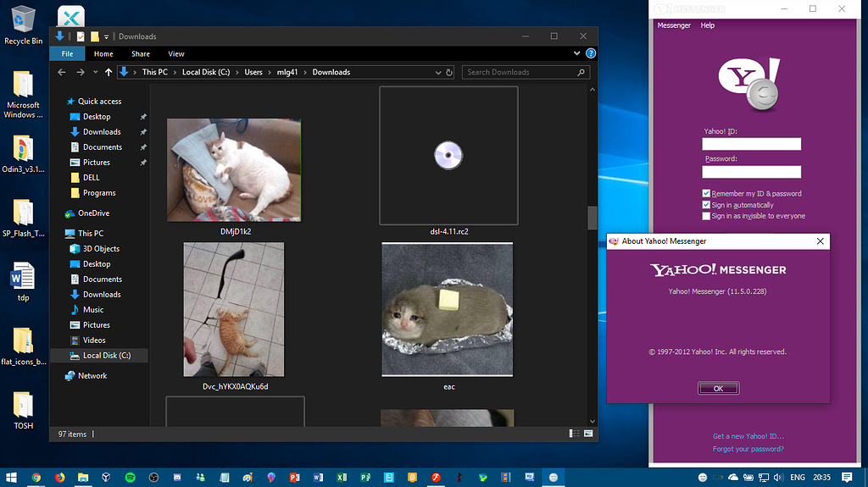
Task: Open the volume control tray icon
Action: [778, 477]
